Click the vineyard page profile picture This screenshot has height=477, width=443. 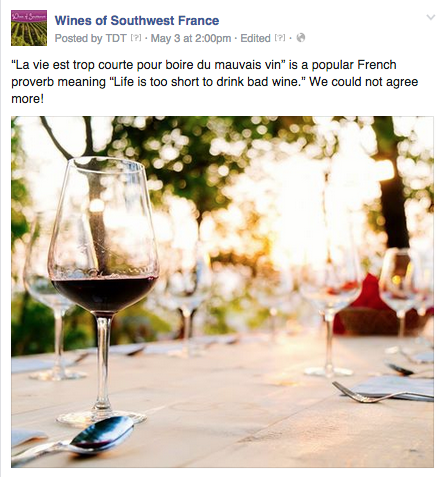coord(29,28)
